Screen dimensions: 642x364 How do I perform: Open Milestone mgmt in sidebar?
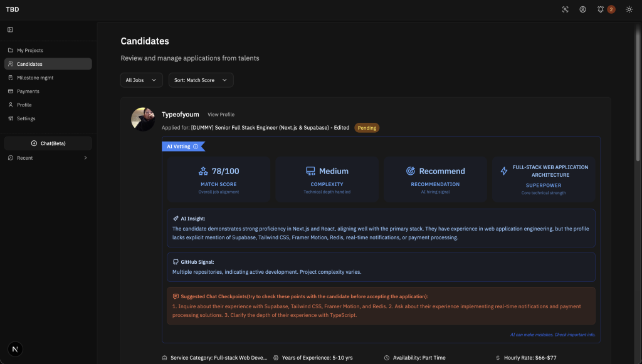point(34,78)
